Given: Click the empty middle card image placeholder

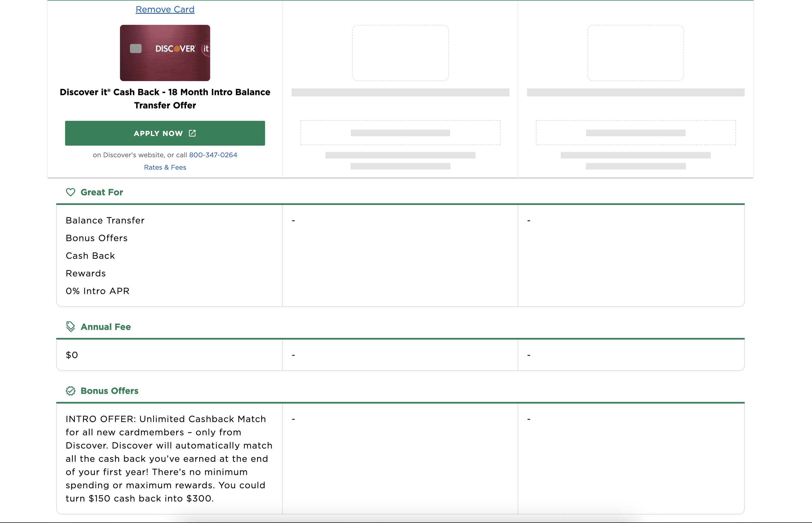Looking at the screenshot, I should tap(400, 53).
